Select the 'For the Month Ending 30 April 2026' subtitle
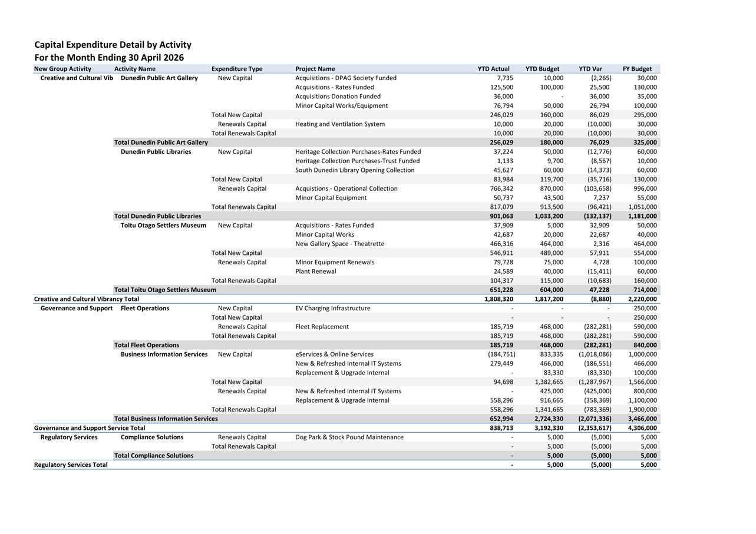 coord(109,58)
